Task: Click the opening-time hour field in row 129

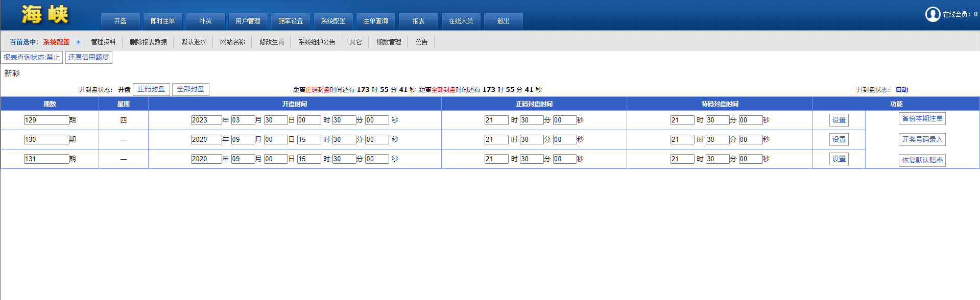Action: tap(309, 120)
